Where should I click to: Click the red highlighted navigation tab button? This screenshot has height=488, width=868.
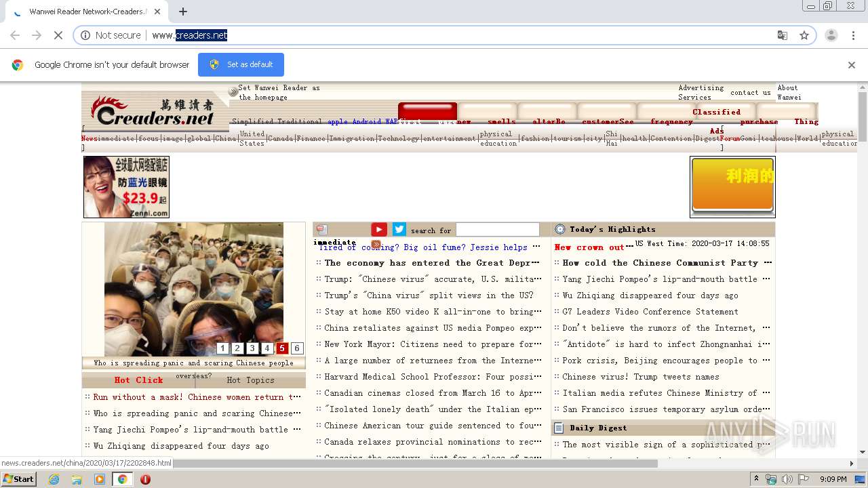pyautogui.click(x=427, y=112)
